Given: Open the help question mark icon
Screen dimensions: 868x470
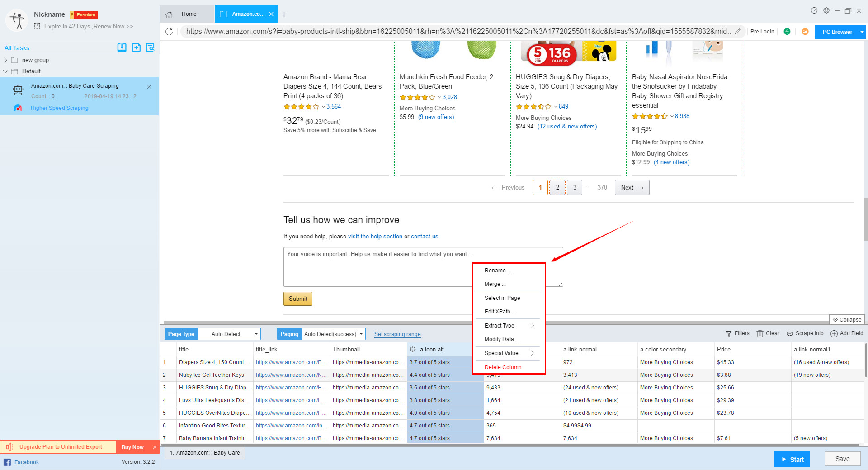Looking at the screenshot, I should pos(814,11).
